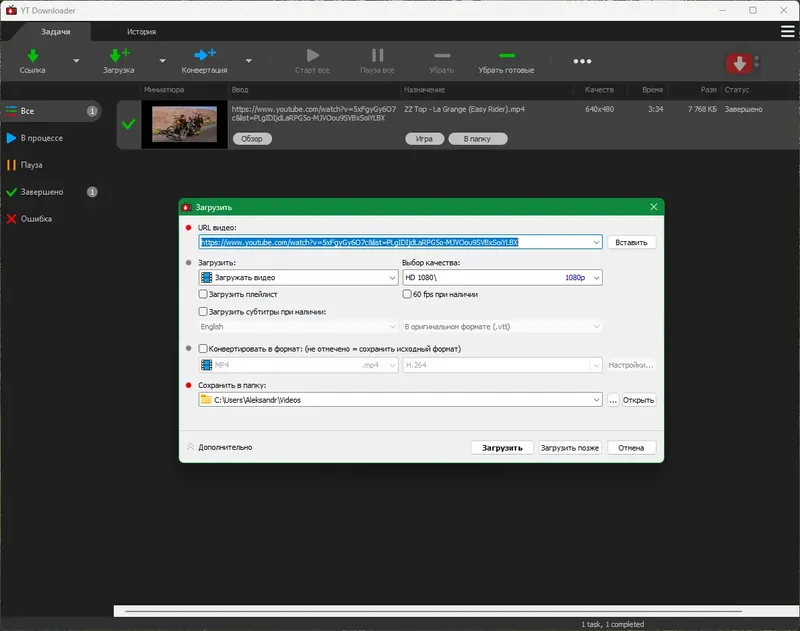Click the Убрать готовые toolbar icon
The width and height of the screenshot is (800, 631).
coord(506,56)
